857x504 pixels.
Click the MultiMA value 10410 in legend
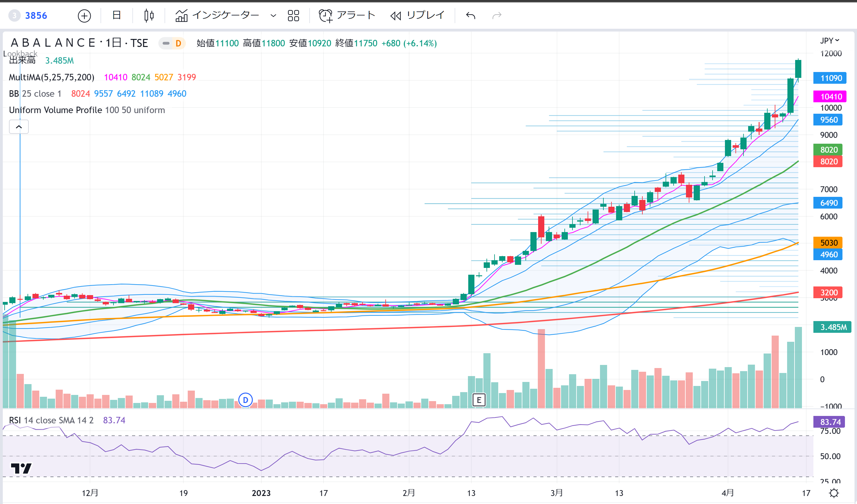pyautogui.click(x=116, y=77)
